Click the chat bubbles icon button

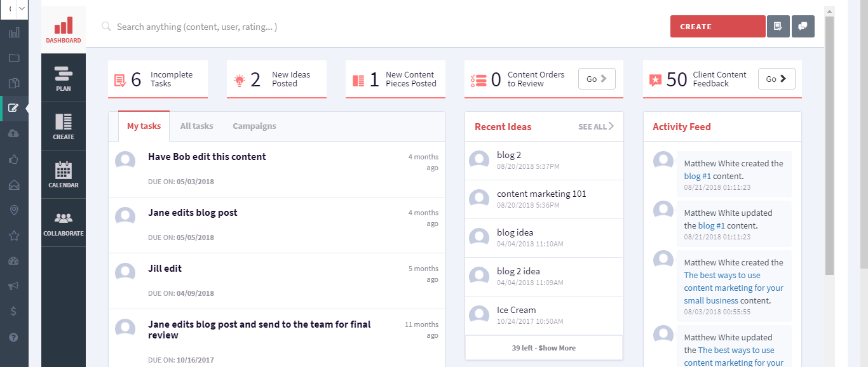[x=803, y=27]
